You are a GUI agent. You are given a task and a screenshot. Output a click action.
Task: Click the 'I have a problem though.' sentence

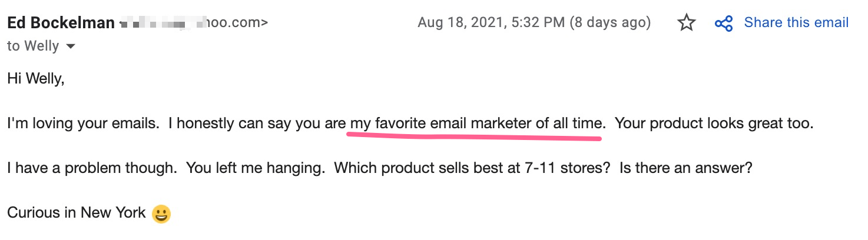pos(92,168)
